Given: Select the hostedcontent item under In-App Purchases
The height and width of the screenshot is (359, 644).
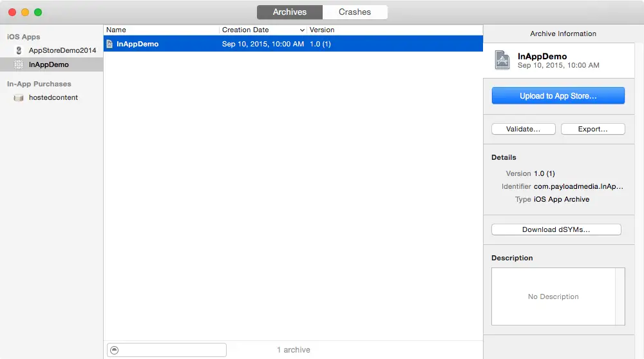Looking at the screenshot, I should (x=53, y=98).
